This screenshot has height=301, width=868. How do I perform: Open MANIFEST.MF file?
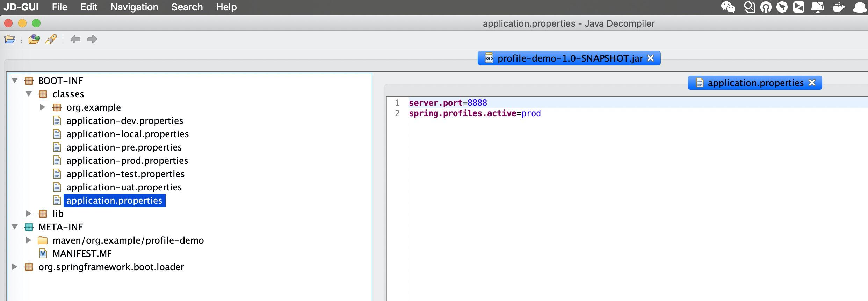(x=82, y=254)
